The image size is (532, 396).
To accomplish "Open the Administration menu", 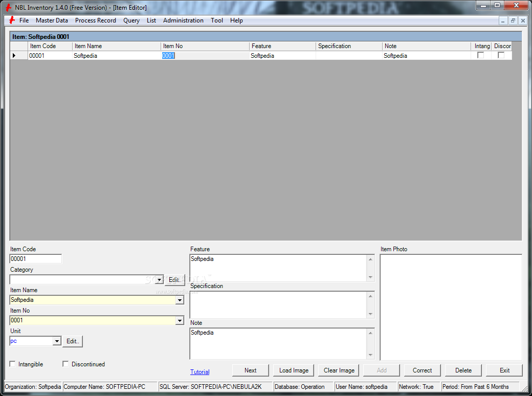I will coord(183,20).
